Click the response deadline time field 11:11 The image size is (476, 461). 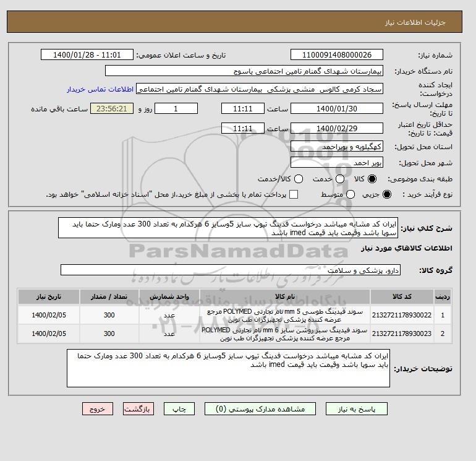click(x=243, y=108)
